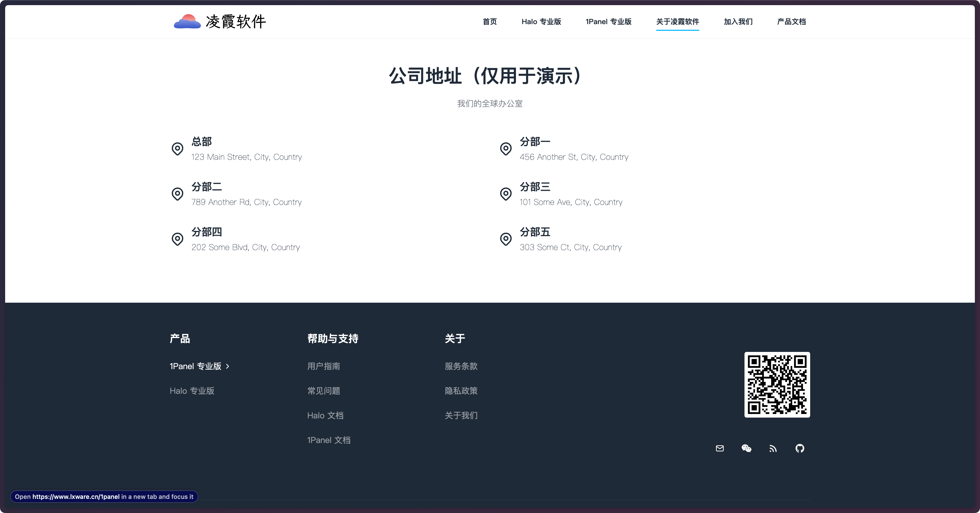Click the QR code image
980x513 pixels.
(777, 384)
